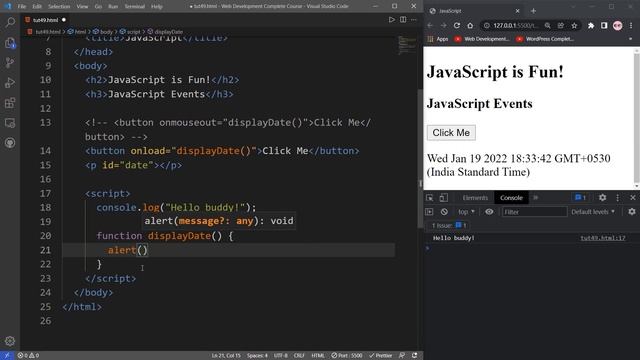Open Default levels log filter dropdown
640x360 pixels.
coord(593,212)
